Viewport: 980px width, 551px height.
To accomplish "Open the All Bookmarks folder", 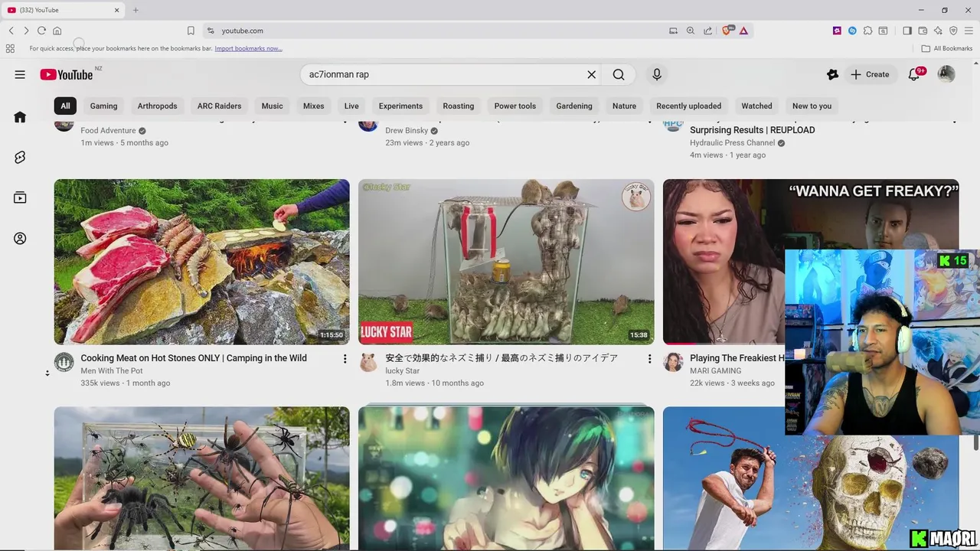I will click(x=947, y=48).
